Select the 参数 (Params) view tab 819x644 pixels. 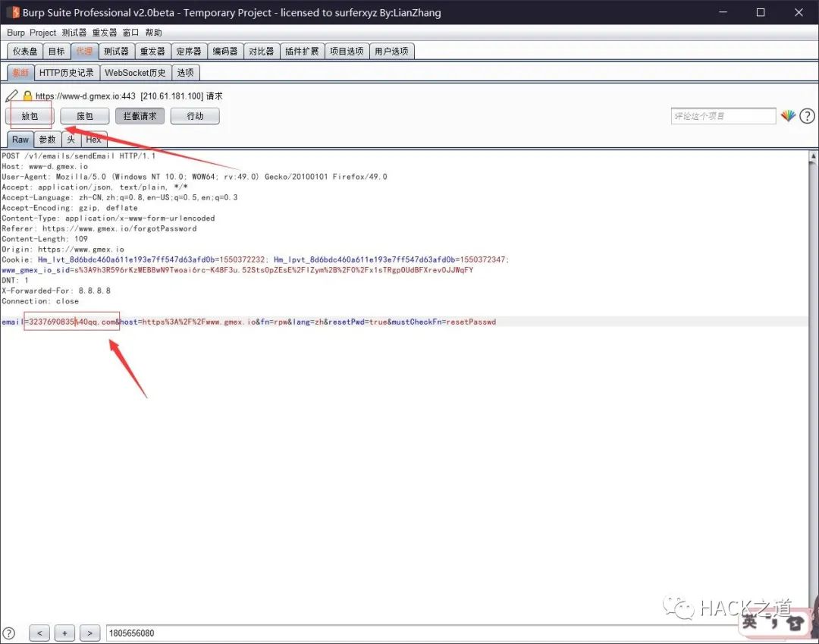(48, 140)
